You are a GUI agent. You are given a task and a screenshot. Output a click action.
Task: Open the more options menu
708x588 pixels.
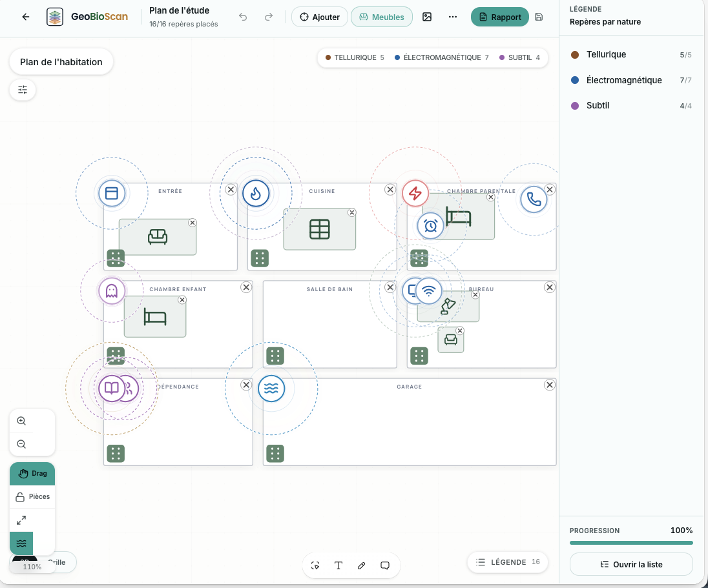[x=452, y=17]
